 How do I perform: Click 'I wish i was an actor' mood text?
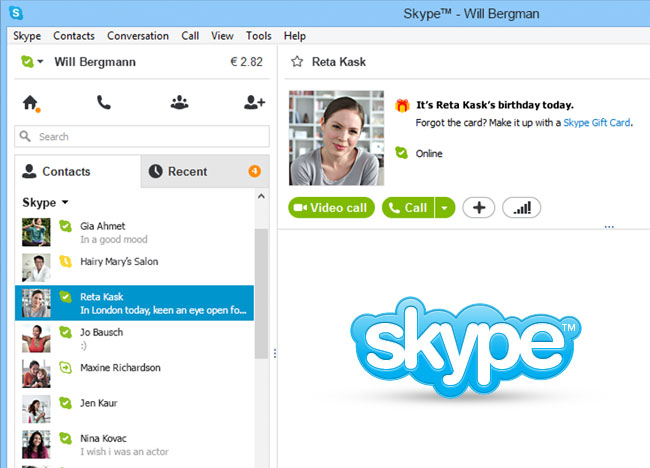pyautogui.click(x=124, y=451)
